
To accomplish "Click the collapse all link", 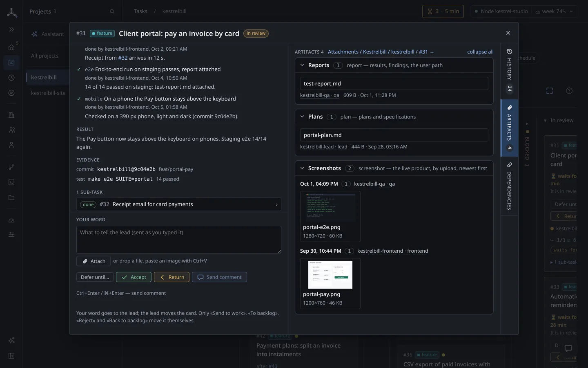I will 480,52.
